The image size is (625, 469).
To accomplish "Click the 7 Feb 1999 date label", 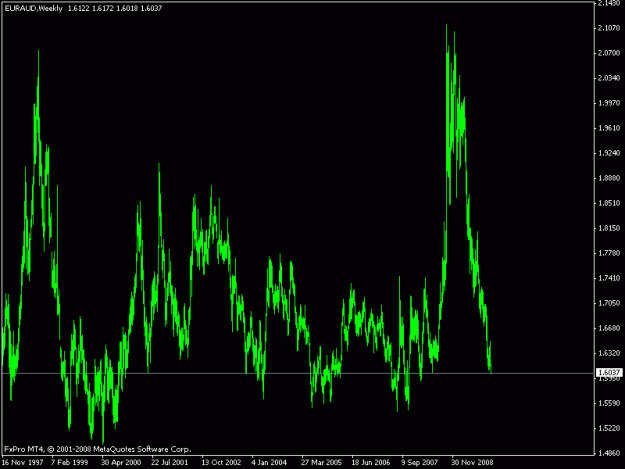I will click(x=69, y=462).
